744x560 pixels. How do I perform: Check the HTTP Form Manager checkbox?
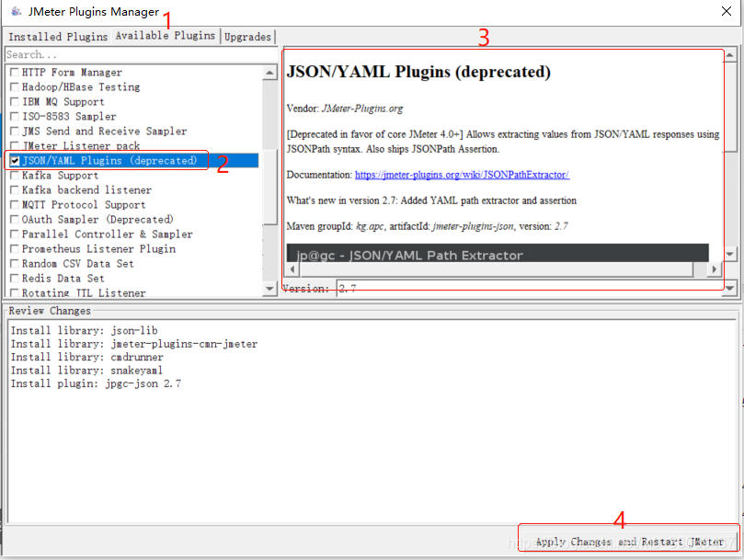15,72
